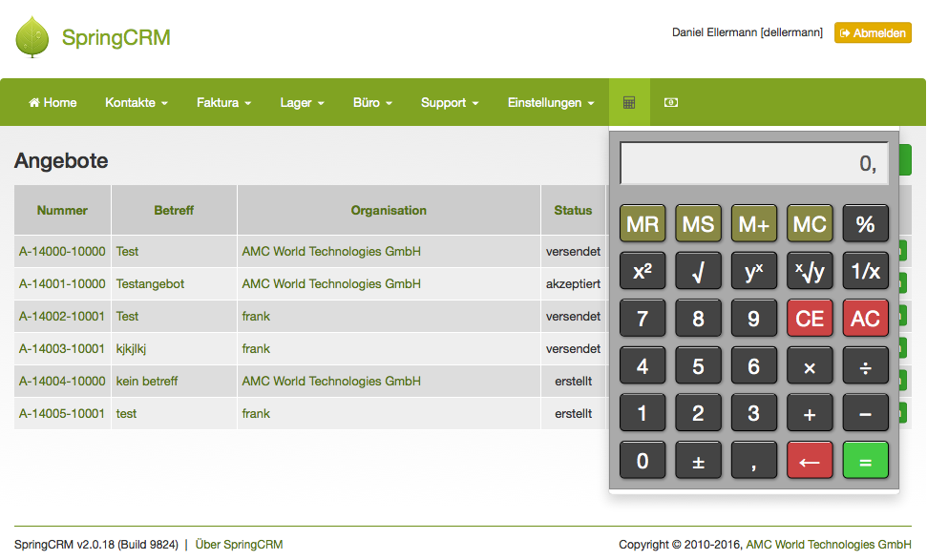
Task: Click the calculator display field
Action: point(754,163)
